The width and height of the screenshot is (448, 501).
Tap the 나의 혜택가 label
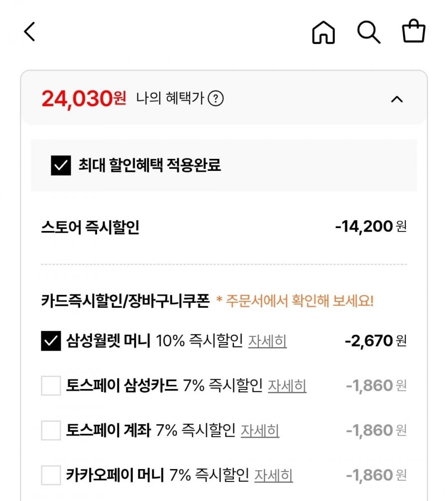(170, 99)
